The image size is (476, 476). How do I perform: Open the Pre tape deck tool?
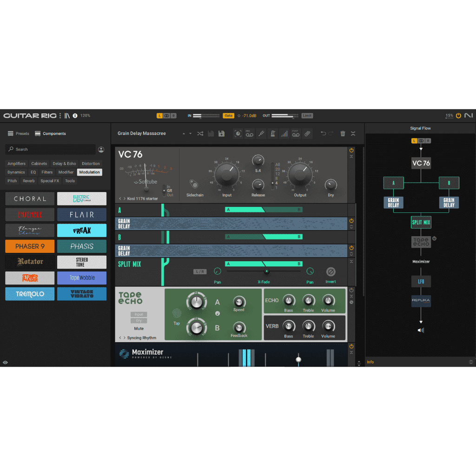pos(250,133)
